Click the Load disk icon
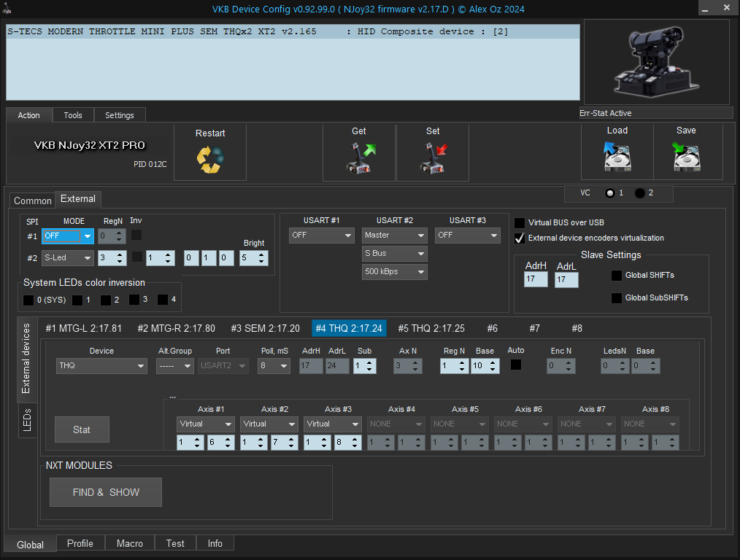740x560 pixels. 617,157
